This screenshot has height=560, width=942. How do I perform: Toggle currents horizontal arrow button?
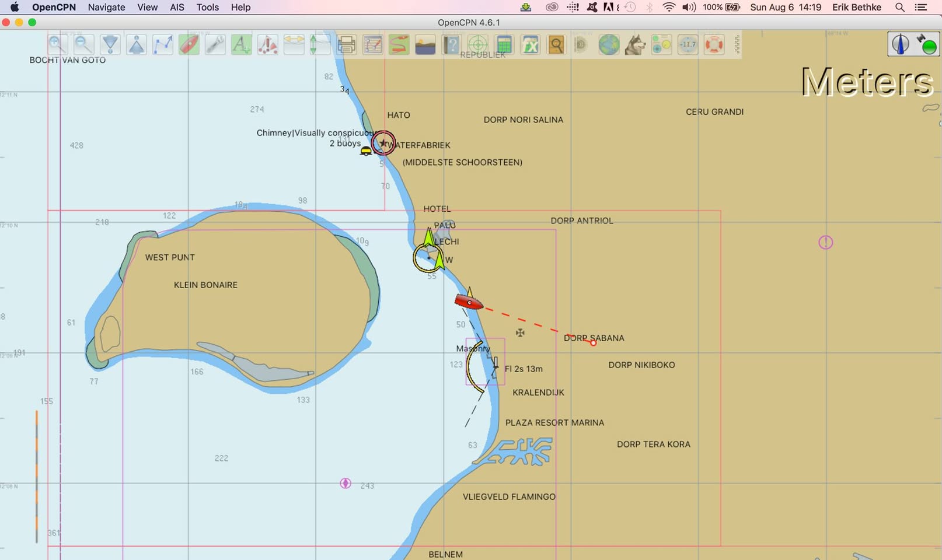(x=294, y=44)
